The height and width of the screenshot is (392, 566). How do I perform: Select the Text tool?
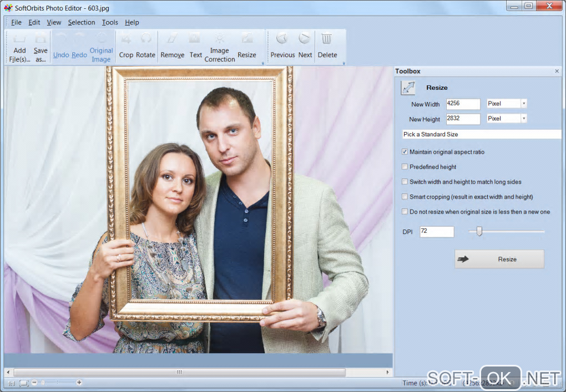pyautogui.click(x=196, y=48)
